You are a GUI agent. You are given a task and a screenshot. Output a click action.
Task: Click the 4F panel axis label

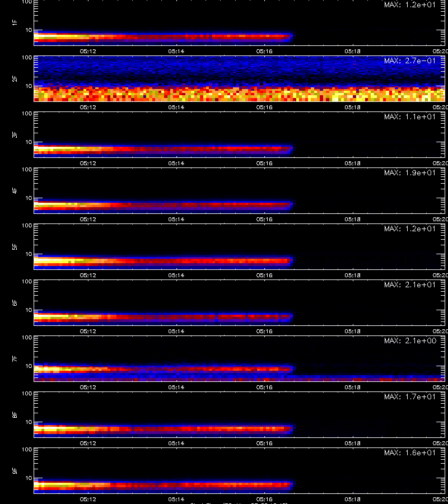click(15, 190)
